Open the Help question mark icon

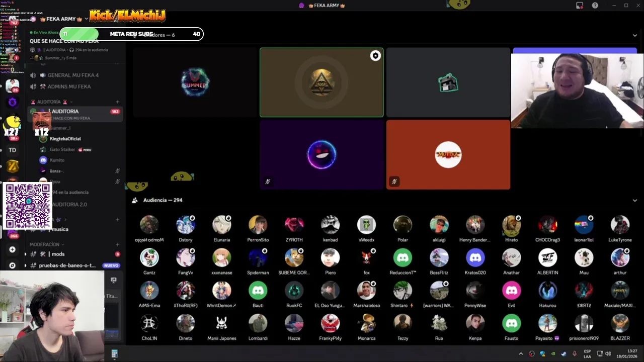595,6
